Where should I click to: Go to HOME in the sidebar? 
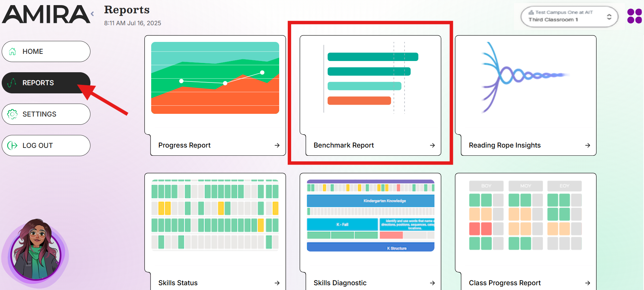pyautogui.click(x=46, y=51)
